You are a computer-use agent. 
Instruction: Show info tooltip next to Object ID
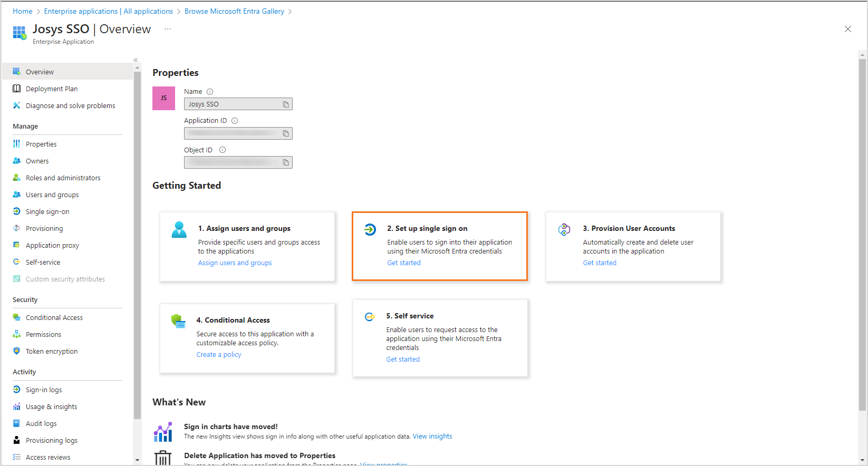click(x=223, y=150)
